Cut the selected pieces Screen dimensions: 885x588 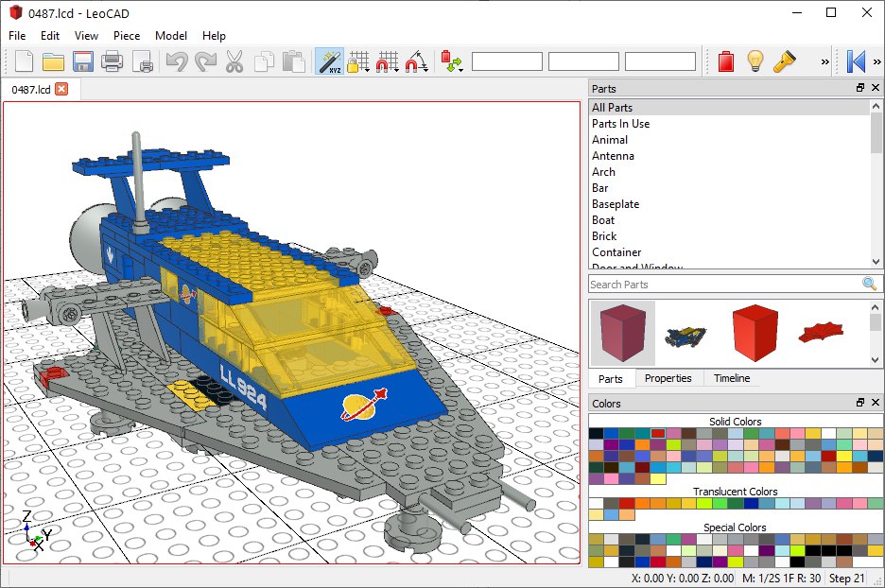(234, 61)
